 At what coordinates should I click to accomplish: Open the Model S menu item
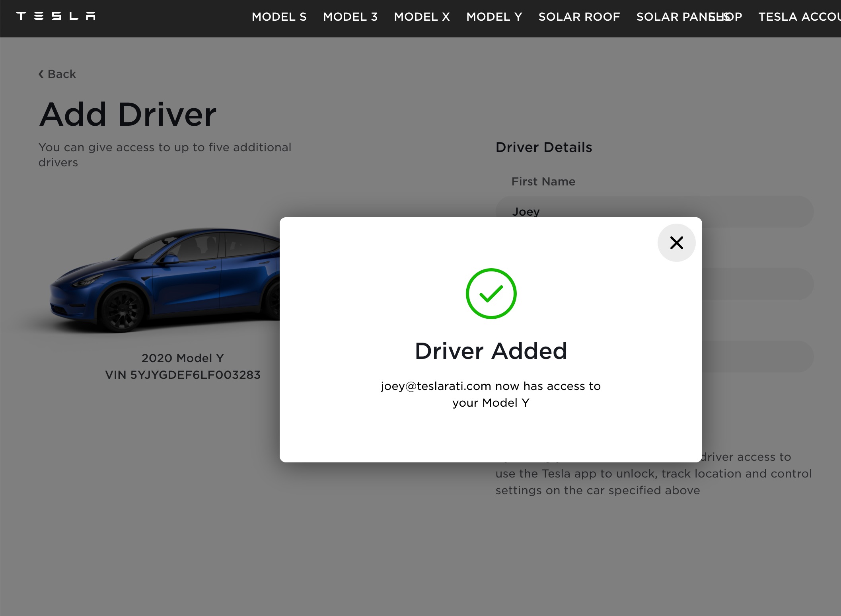tap(279, 17)
